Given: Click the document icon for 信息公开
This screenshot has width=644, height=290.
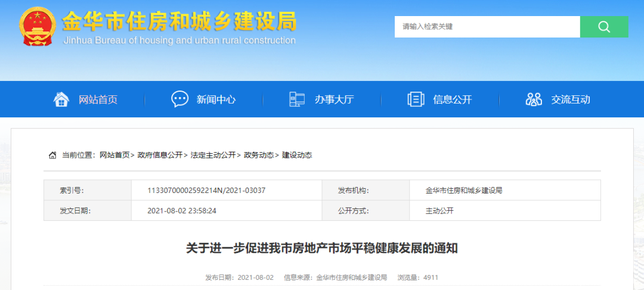Looking at the screenshot, I should [416, 99].
